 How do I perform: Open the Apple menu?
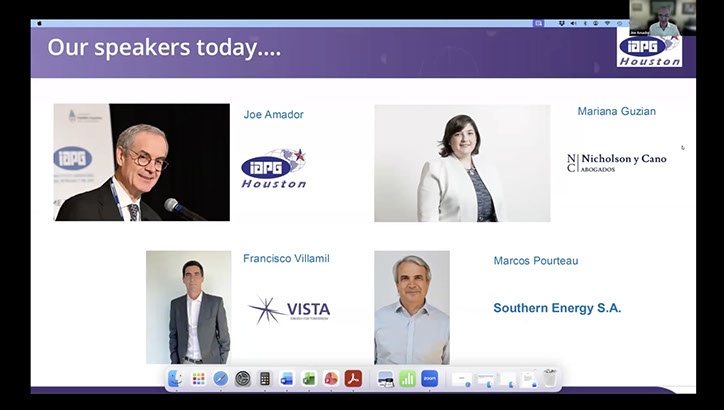(39, 22)
